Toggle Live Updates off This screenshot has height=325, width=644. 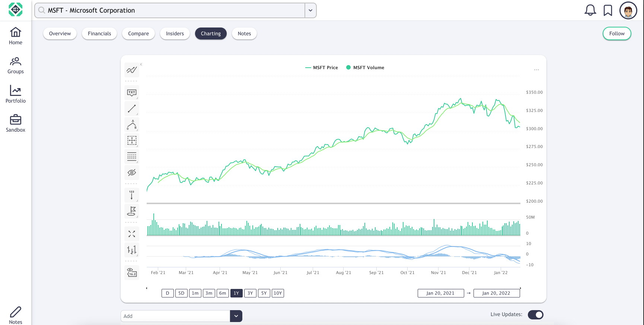click(535, 315)
